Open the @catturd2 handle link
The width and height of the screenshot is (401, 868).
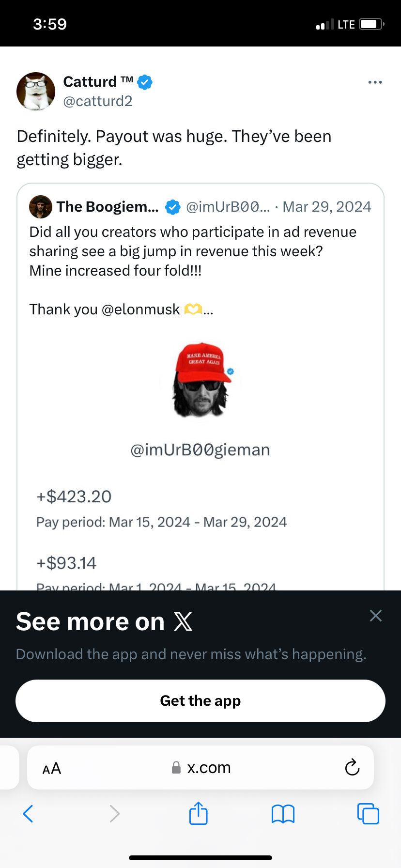tap(98, 101)
